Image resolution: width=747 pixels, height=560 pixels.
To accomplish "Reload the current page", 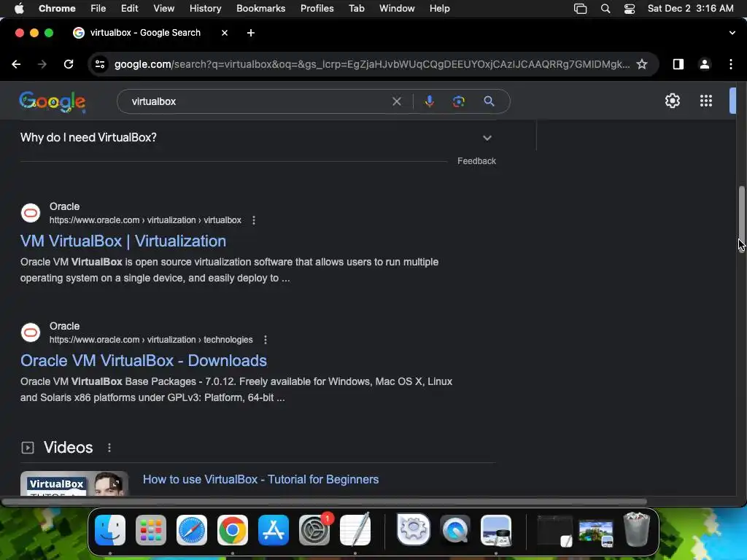I will [69, 64].
